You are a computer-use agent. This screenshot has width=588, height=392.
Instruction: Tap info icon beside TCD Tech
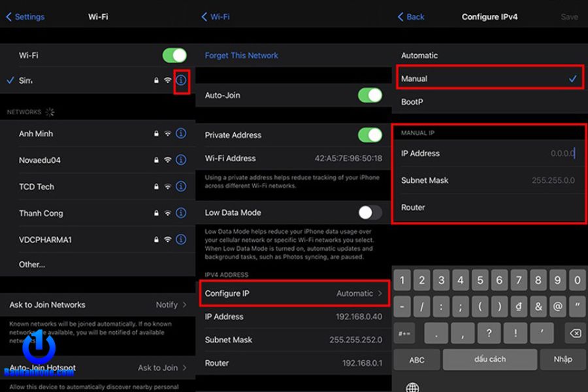point(181,187)
